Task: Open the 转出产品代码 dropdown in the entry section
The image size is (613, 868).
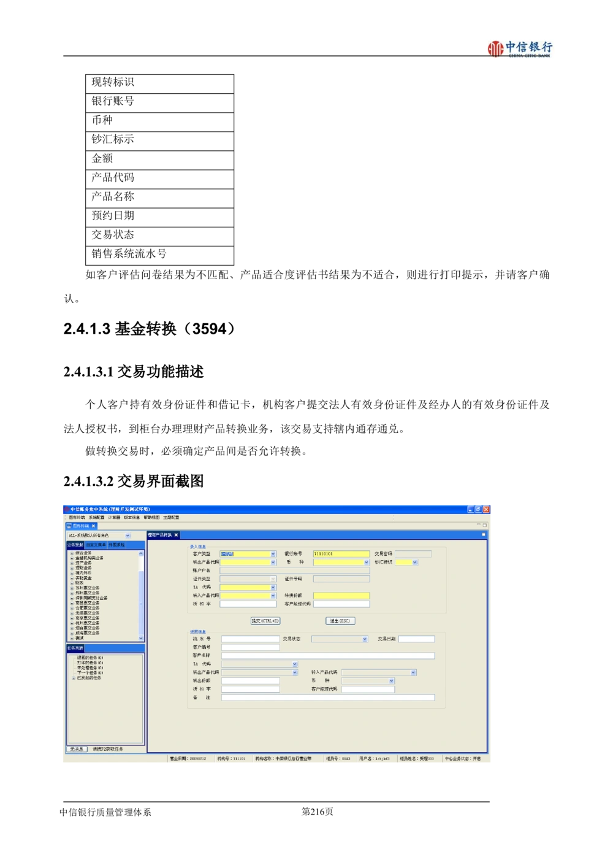Action: pos(273,562)
